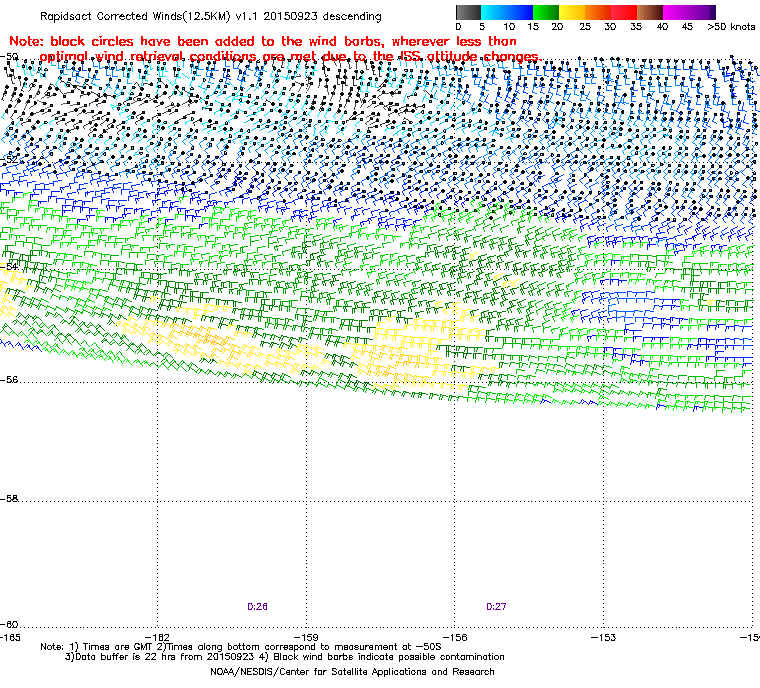This screenshot has height=688, width=760.
Task: Click the 'Data buffer is 22 hrs' footnote
Action: [285, 657]
